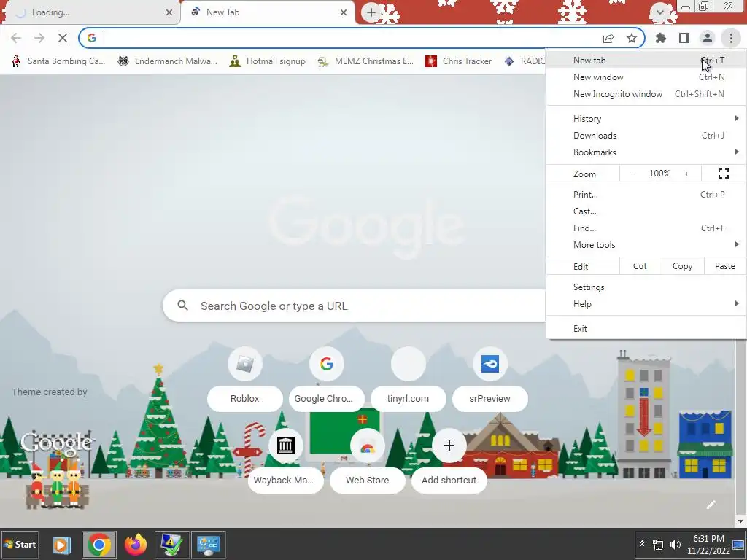Choose Print... from the menu
747x560 pixels.
point(646,194)
